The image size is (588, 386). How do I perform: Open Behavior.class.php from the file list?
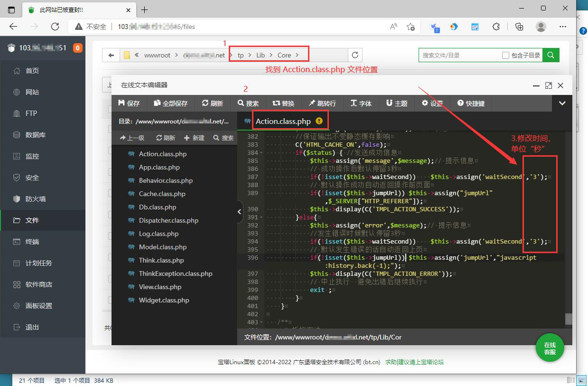coord(166,180)
